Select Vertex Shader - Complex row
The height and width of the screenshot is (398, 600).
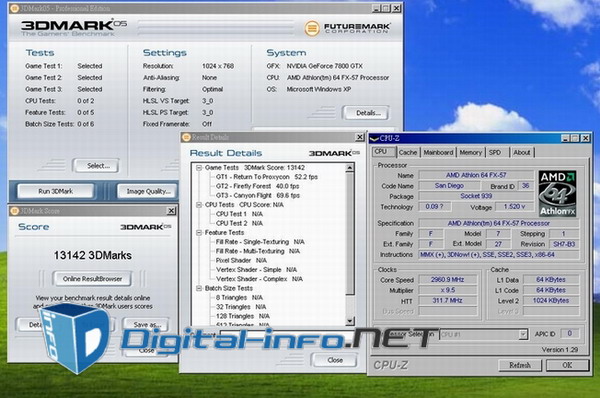259,279
